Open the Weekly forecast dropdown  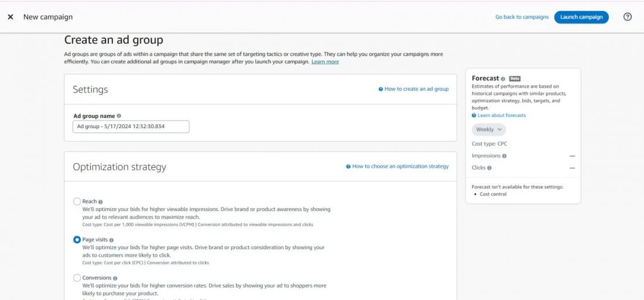click(488, 130)
